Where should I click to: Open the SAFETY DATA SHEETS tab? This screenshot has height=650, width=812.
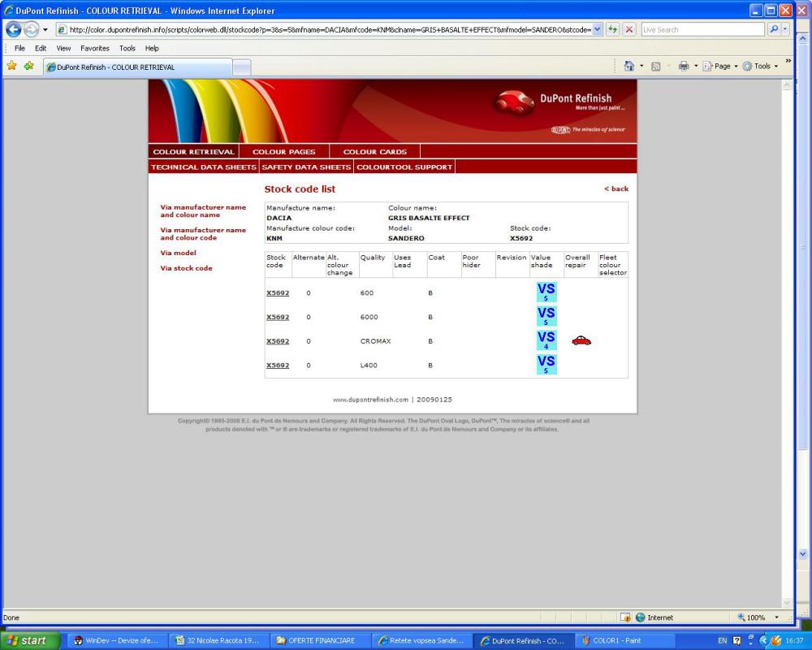tap(306, 167)
